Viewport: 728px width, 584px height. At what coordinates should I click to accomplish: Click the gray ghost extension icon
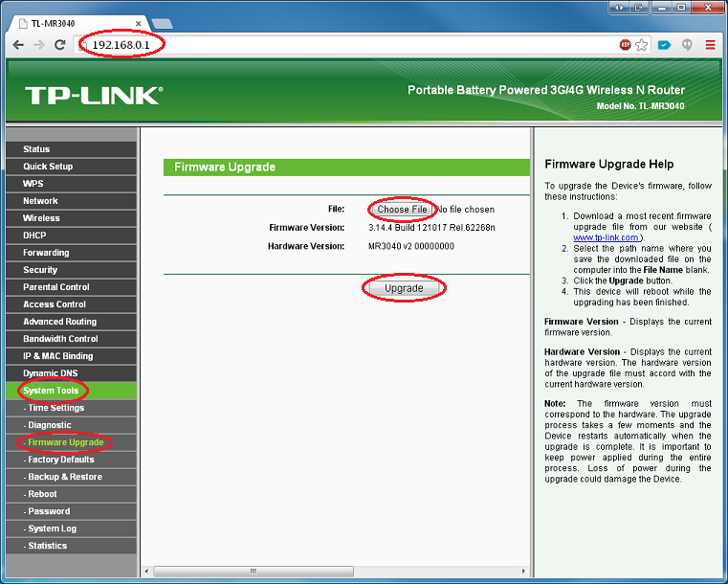click(687, 45)
